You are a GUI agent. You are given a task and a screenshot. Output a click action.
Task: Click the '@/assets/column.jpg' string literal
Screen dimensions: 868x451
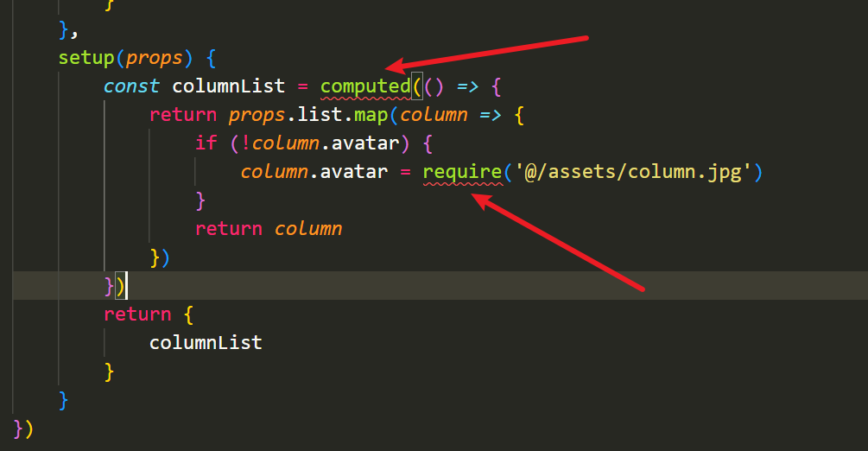pyautogui.click(x=634, y=172)
